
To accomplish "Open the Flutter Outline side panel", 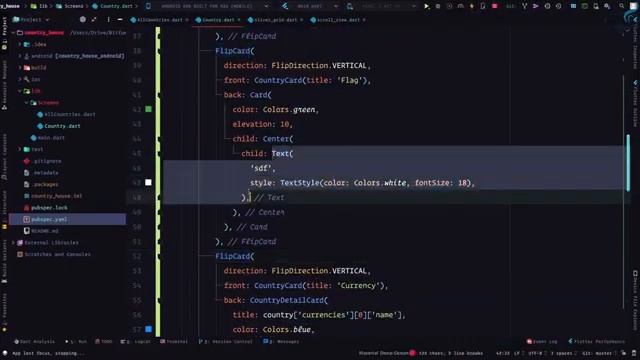I will [x=636, y=104].
